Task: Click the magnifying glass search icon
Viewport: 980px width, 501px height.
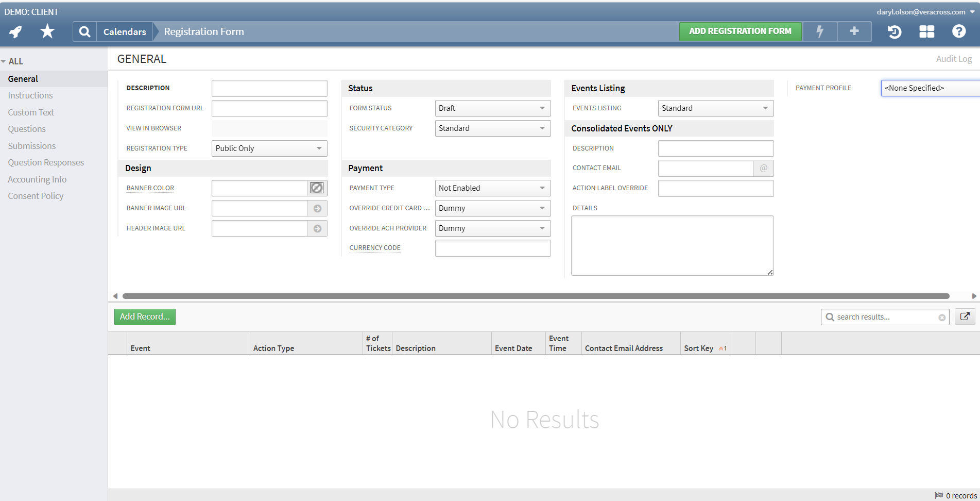Action: coord(84,32)
